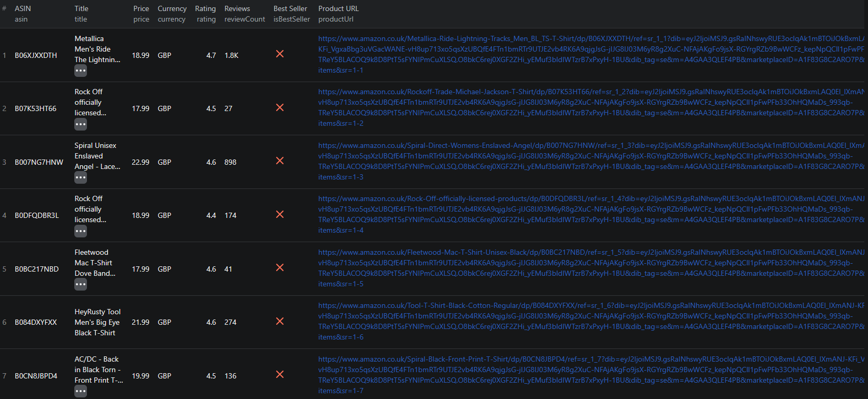Viewport: 868px width, 399px height.
Task: Expand truncated title for Metallica Ride The Lightning row
Action: (80, 71)
